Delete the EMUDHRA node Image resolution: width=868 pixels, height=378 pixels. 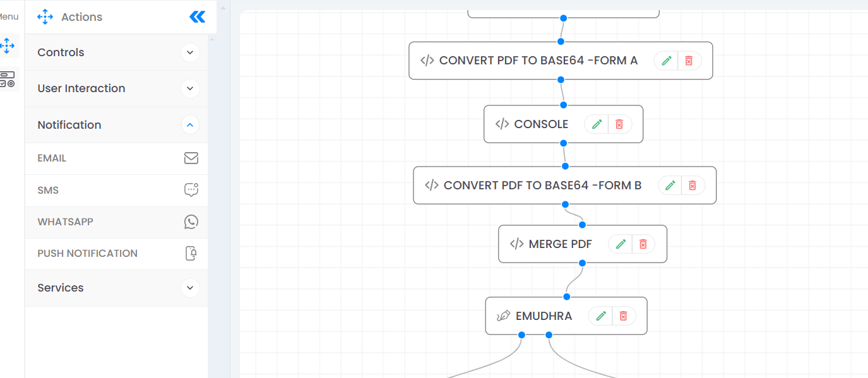pyautogui.click(x=624, y=316)
